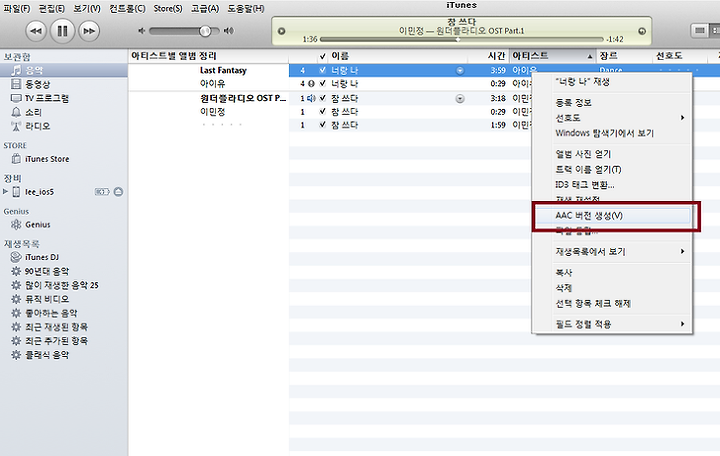Open the 파일(F) menu
The image size is (720, 456).
point(17,9)
